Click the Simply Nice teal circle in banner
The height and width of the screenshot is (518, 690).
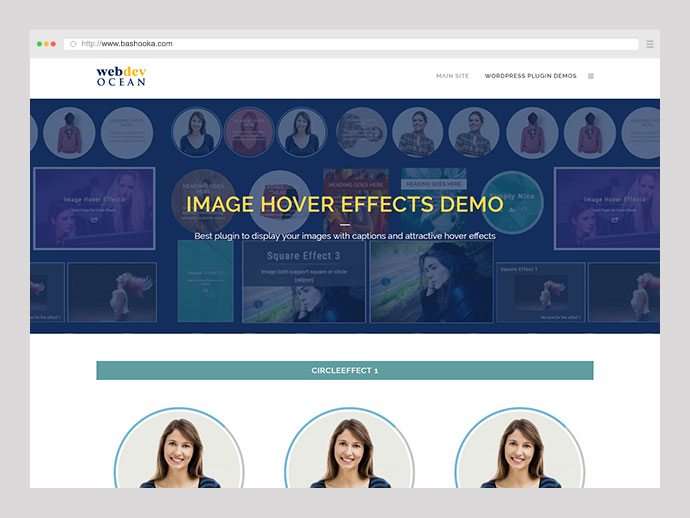coord(512,202)
